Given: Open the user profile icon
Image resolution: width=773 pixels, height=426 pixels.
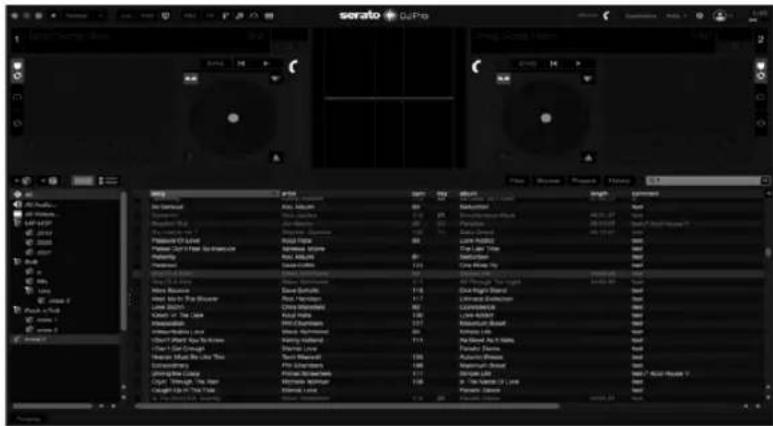Looking at the screenshot, I should tap(720, 16).
